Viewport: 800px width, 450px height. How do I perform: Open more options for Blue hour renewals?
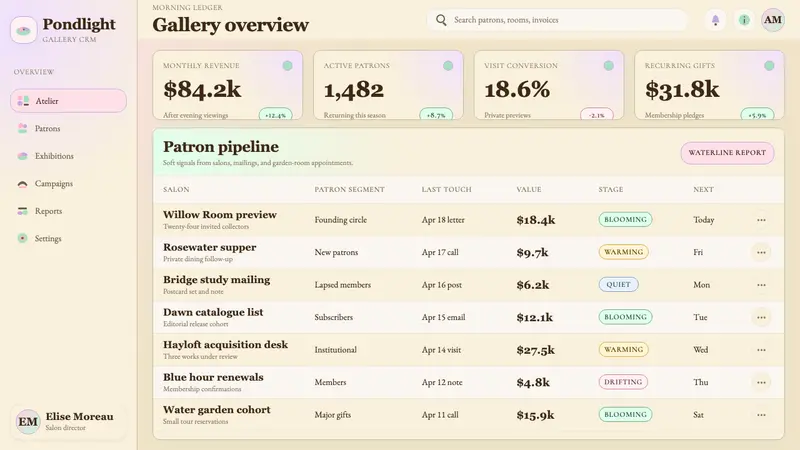coord(761,382)
